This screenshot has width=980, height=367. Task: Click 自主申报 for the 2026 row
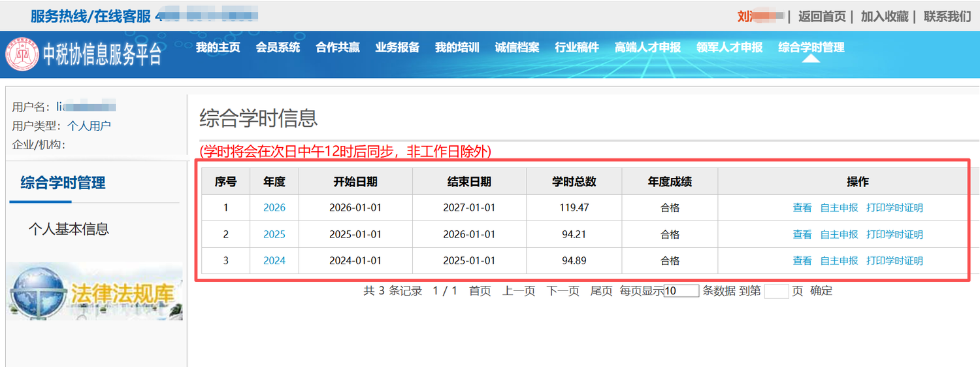tap(839, 207)
